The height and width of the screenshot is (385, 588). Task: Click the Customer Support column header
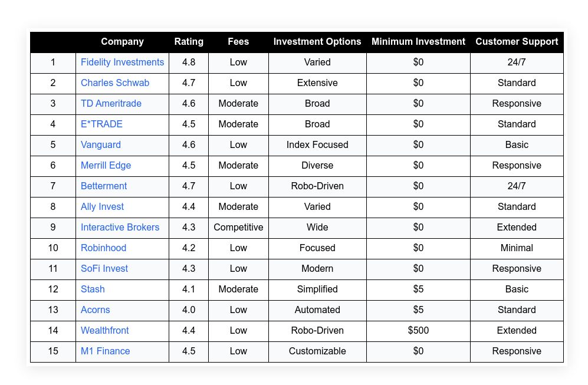click(x=517, y=42)
